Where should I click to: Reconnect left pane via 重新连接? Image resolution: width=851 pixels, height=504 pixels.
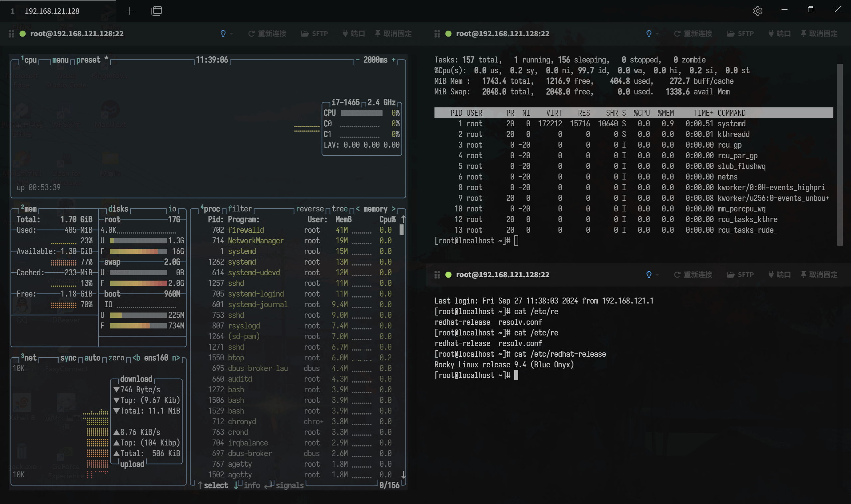(x=267, y=34)
